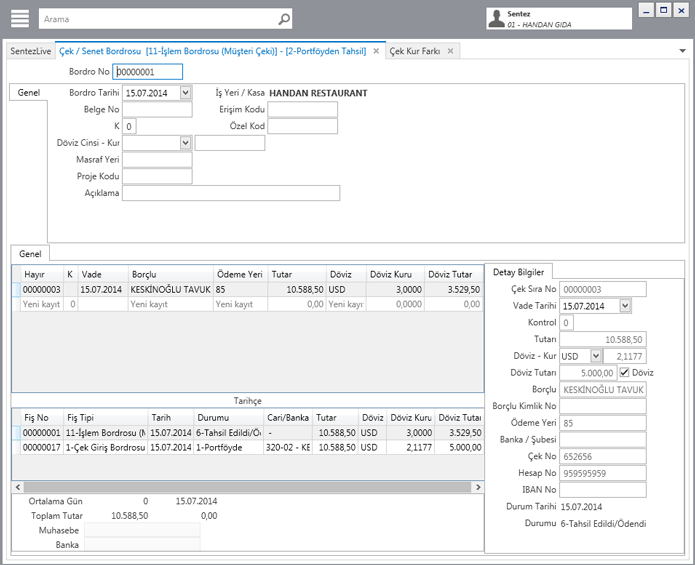Sort by the Vade column header

coord(103,274)
